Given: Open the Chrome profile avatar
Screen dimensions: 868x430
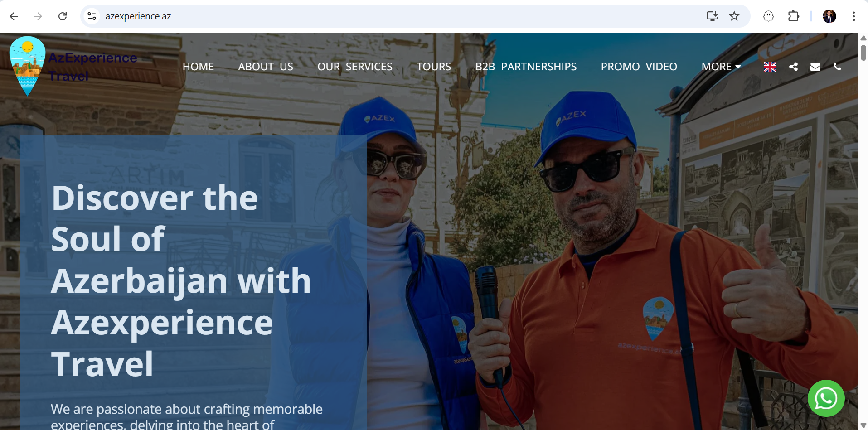Looking at the screenshot, I should (829, 16).
